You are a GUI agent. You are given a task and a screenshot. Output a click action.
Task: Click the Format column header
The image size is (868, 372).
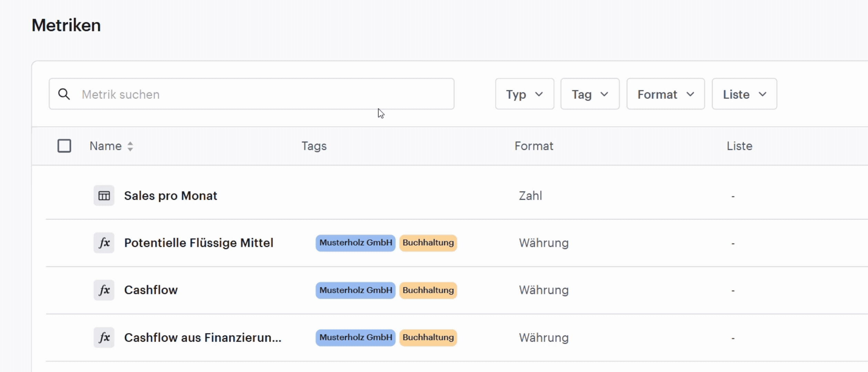tap(534, 146)
